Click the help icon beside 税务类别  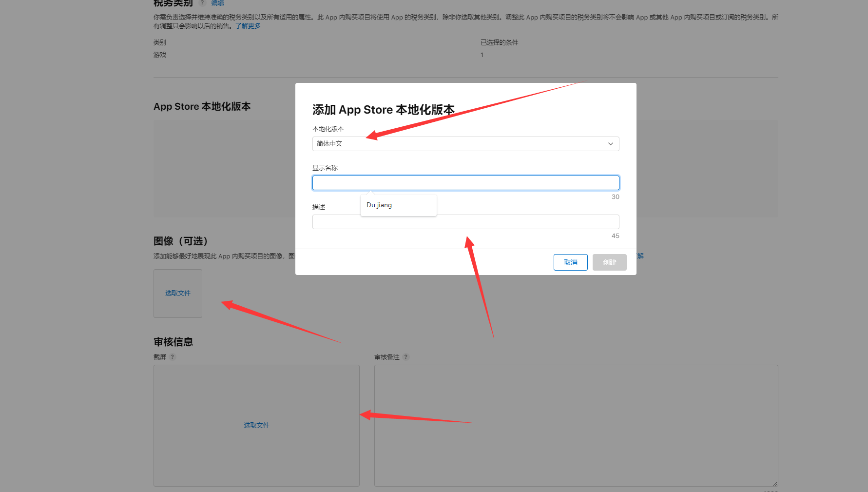click(x=202, y=2)
